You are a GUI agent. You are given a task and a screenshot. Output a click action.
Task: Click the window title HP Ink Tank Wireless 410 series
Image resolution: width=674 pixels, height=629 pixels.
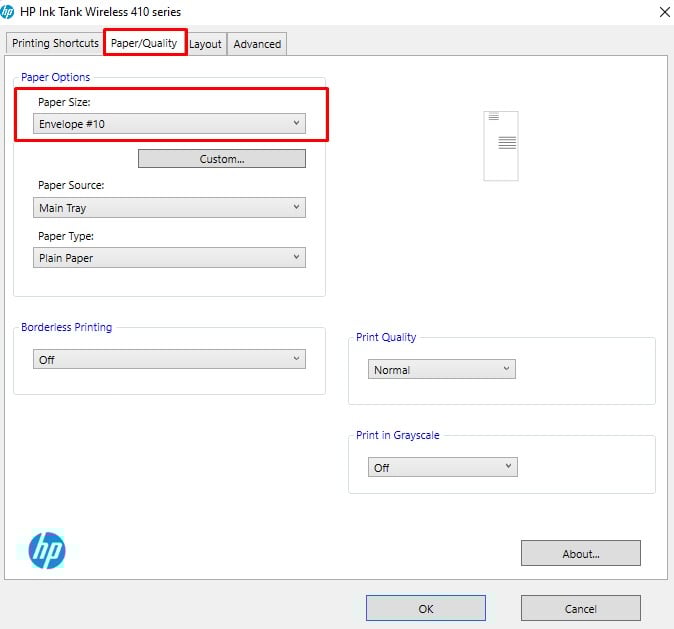101,12
